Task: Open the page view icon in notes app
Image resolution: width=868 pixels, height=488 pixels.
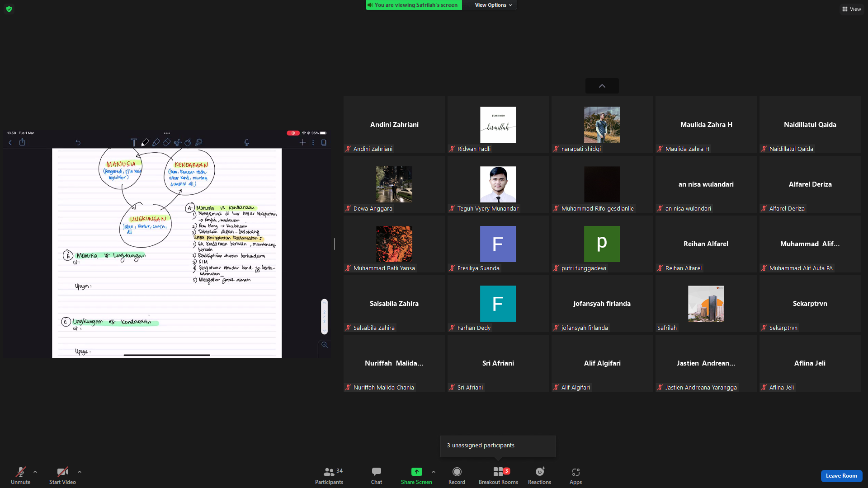Action: click(324, 142)
